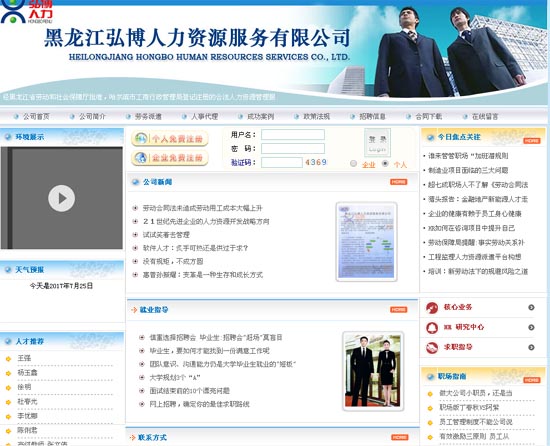Open 企业免费注册 globe button
The image size is (550, 446).
pos(170,158)
